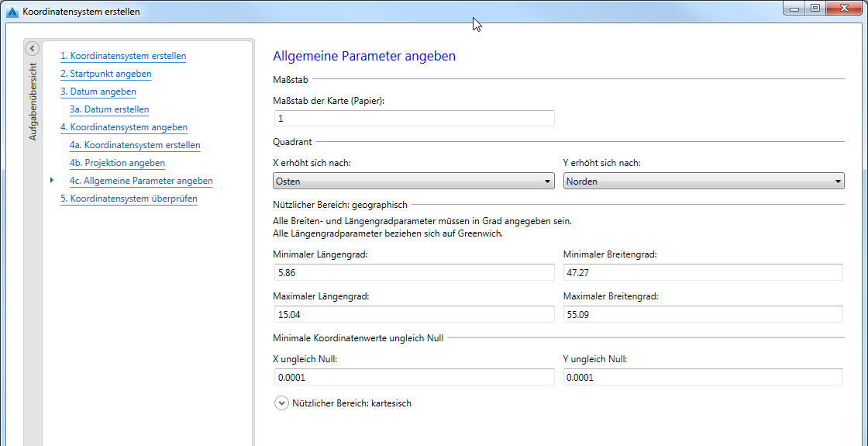Maximize the Koordinatensystem erstellen window

(x=815, y=9)
